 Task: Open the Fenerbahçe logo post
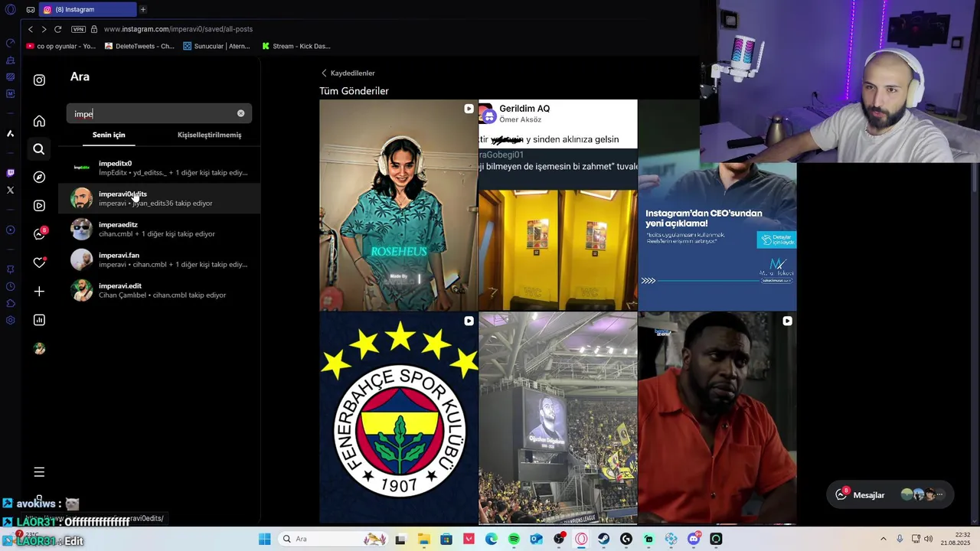click(398, 417)
